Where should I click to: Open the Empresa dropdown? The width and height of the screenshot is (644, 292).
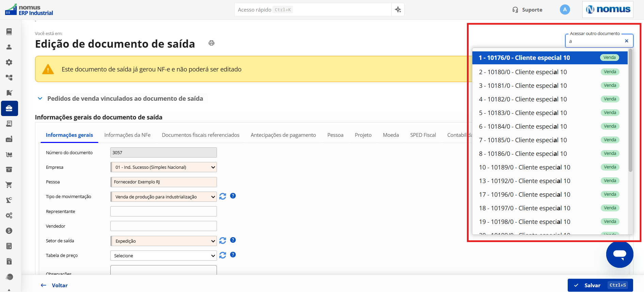(x=163, y=167)
